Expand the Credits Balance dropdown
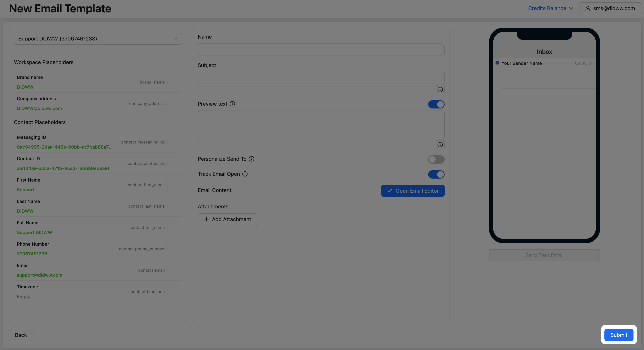The height and width of the screenshot is (350, 644). point(550,8)
